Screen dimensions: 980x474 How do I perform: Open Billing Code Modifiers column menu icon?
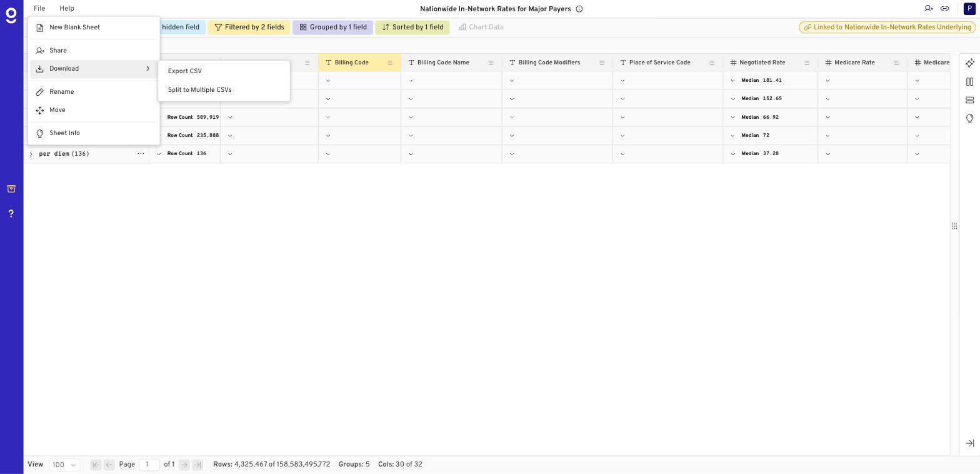click(x=602, y=63)
